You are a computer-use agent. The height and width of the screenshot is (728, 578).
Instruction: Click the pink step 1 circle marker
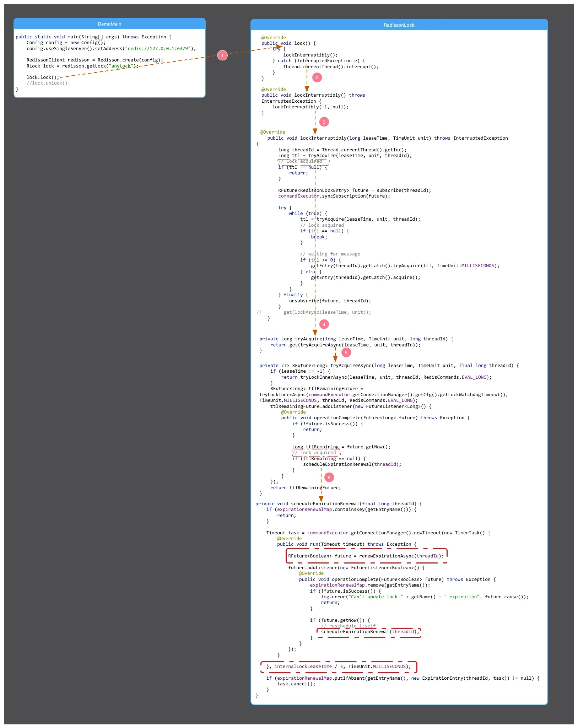pyautogui.click(x=222, y=55)
